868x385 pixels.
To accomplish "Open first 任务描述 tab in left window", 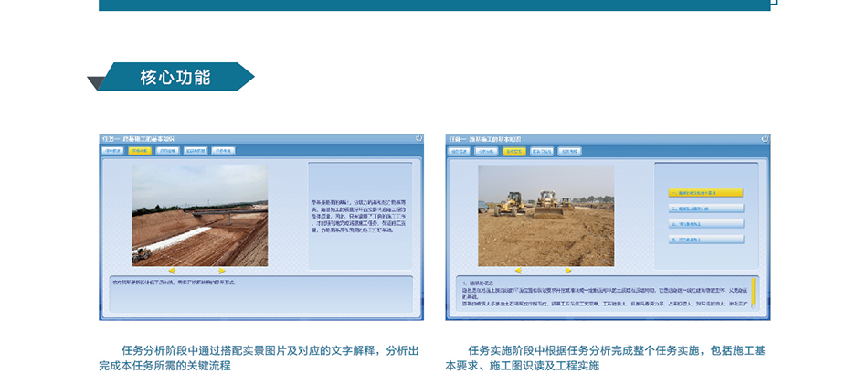I will [x=112, y=151].
